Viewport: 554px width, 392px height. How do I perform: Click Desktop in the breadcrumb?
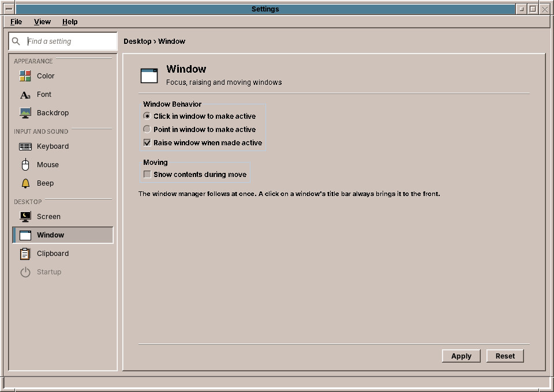point(137,42)
